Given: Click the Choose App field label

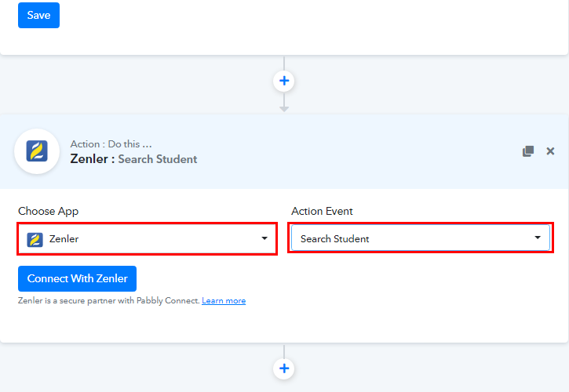Looking at the screenshot, I should click(48, 211).
